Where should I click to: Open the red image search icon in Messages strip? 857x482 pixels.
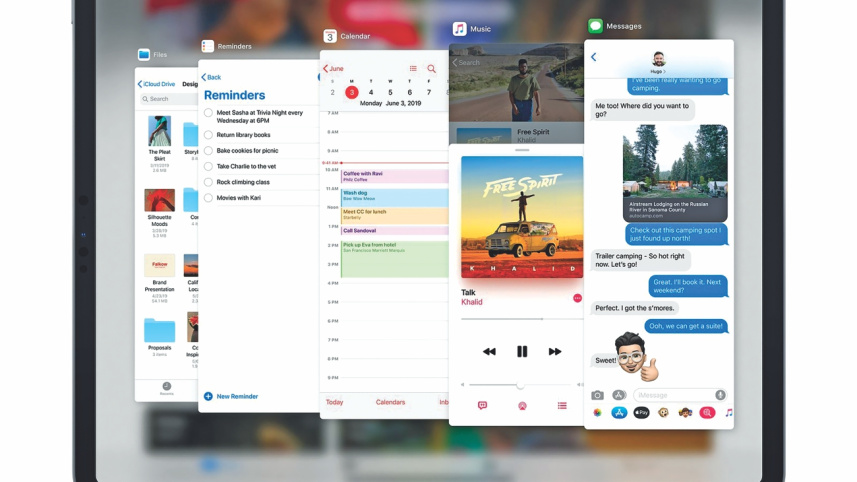(x=707, y=413)
